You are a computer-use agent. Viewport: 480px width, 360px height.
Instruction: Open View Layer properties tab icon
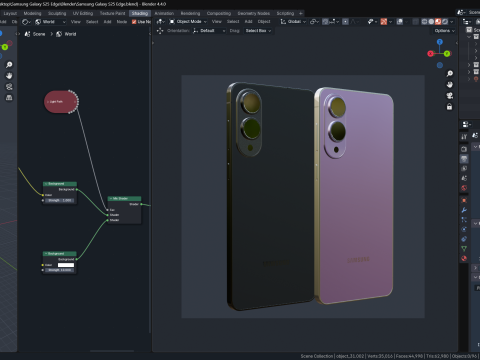(x=464, y=168)
